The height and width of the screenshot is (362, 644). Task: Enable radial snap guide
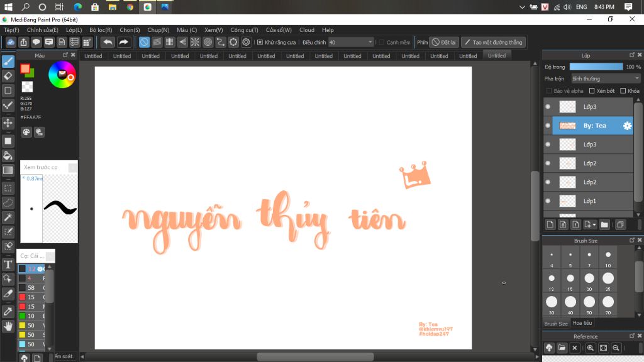click(195, 42)
